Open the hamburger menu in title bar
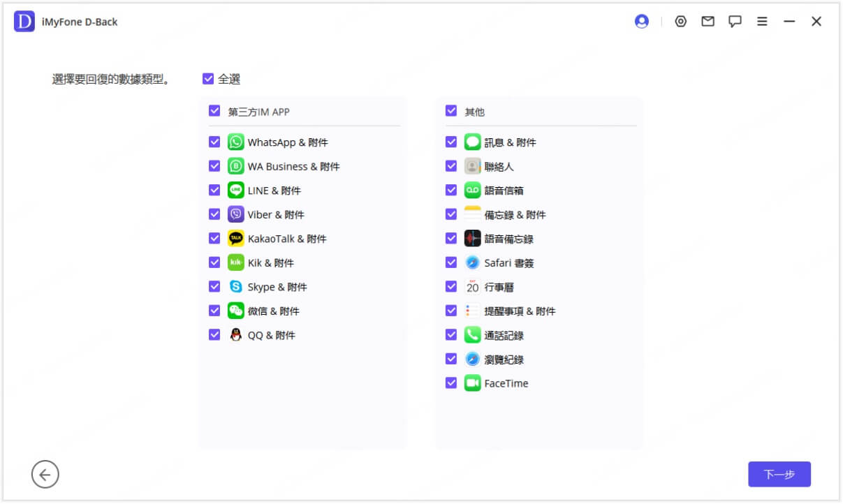The height and width of the screenshot is (504, 843). point(762,22)
